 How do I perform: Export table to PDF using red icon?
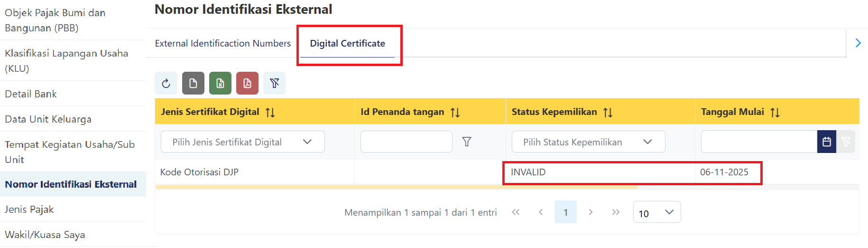247,84
